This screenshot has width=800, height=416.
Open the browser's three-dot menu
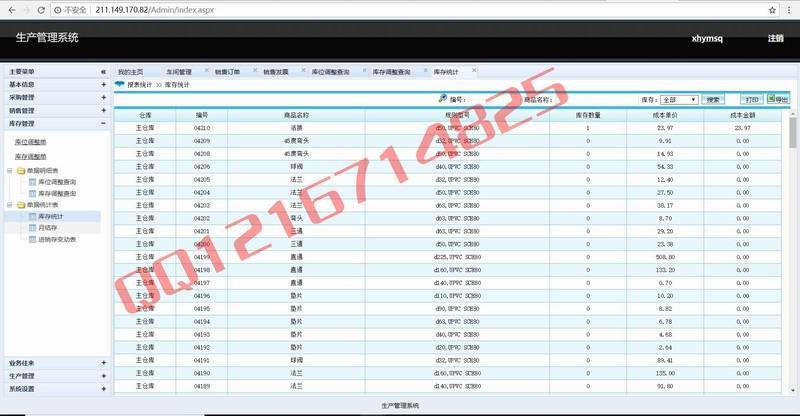pos(789,10)
